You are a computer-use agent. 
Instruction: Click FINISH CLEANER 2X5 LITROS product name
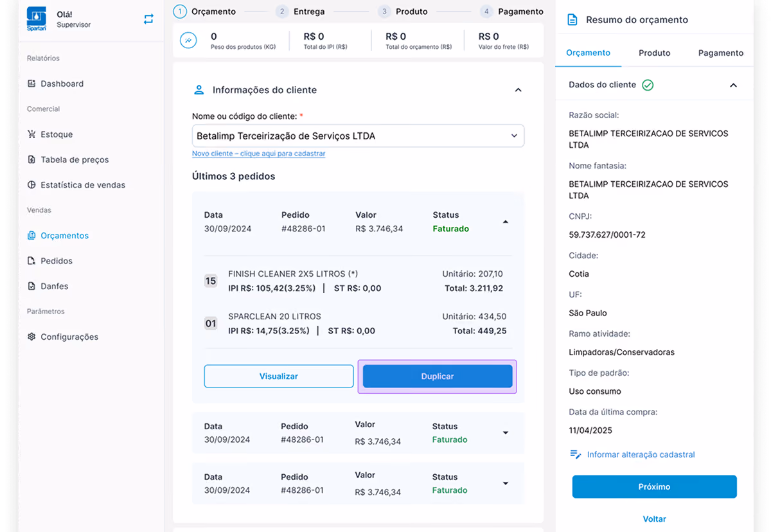[x=293, y=274]
